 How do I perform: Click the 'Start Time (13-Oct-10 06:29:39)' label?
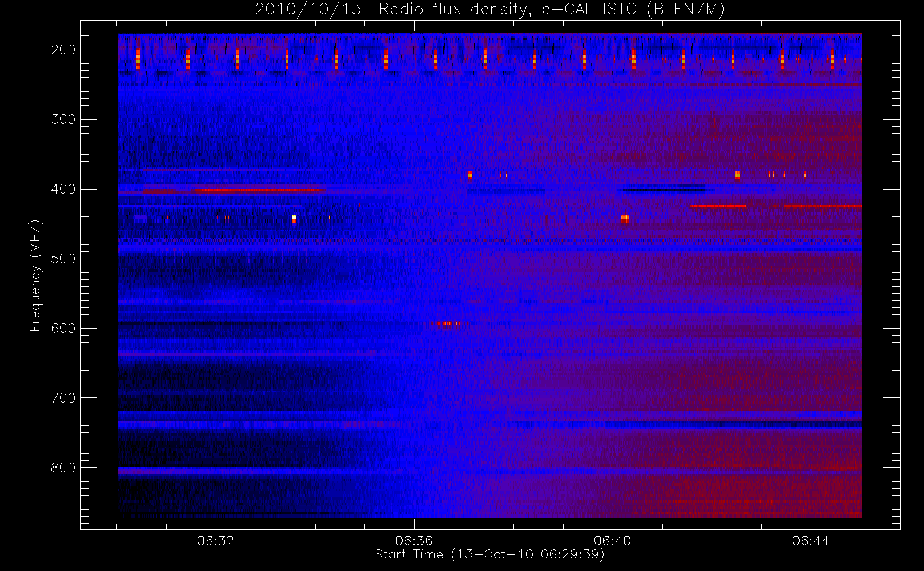489,554
